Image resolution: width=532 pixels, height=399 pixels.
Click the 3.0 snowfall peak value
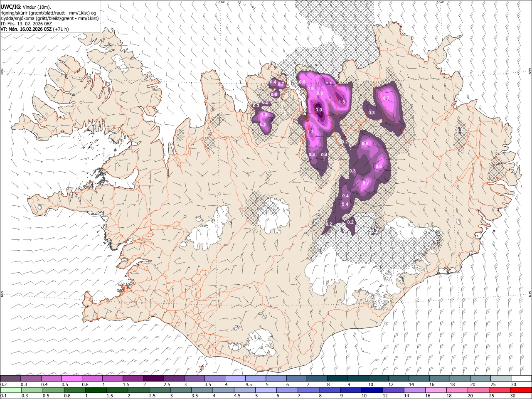click(319, 110)
